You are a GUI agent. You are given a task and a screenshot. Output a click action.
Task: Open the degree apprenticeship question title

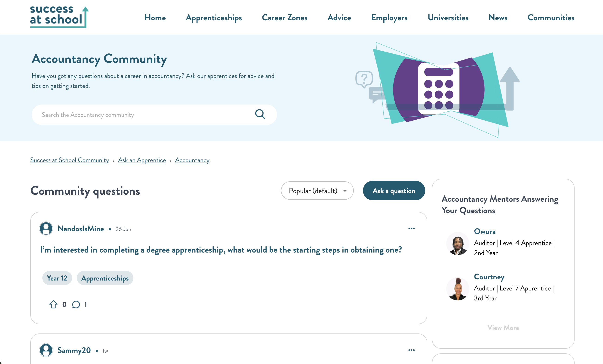coord(221,250)
